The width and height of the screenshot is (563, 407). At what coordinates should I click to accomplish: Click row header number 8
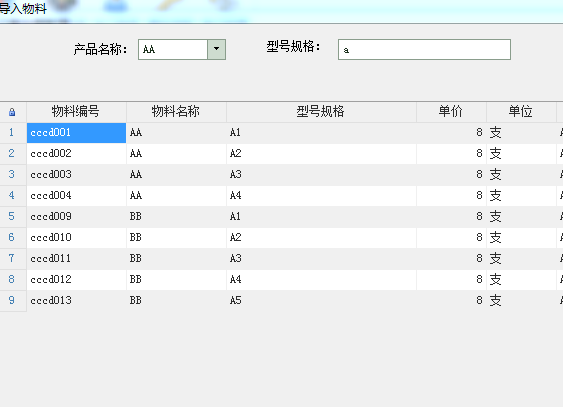(x=13, y=280)
